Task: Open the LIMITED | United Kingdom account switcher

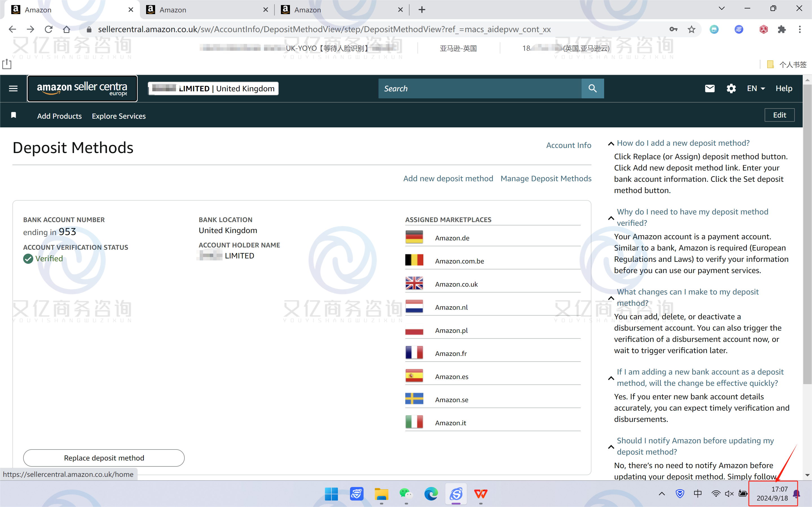Action: 214,88
